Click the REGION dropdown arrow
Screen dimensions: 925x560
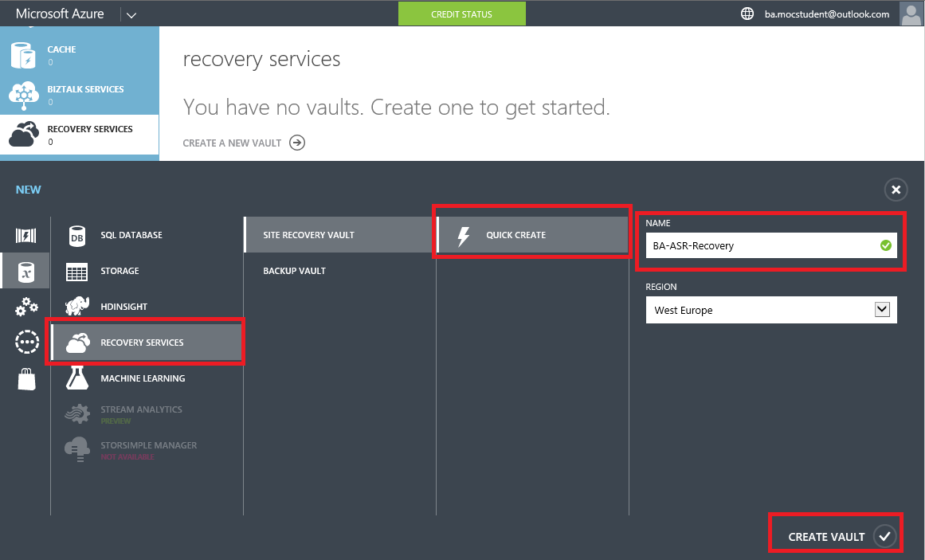882,309
